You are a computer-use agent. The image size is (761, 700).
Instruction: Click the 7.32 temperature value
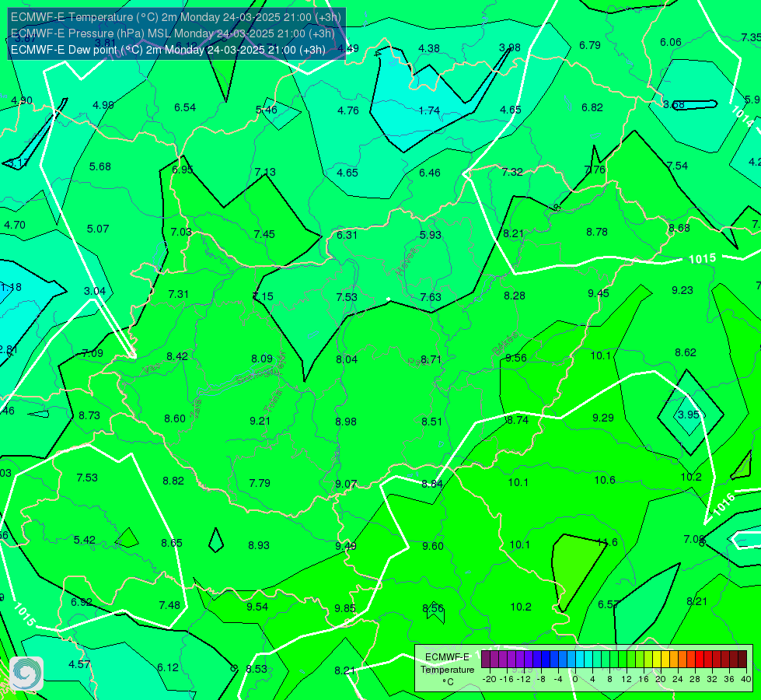pos(512,172)
